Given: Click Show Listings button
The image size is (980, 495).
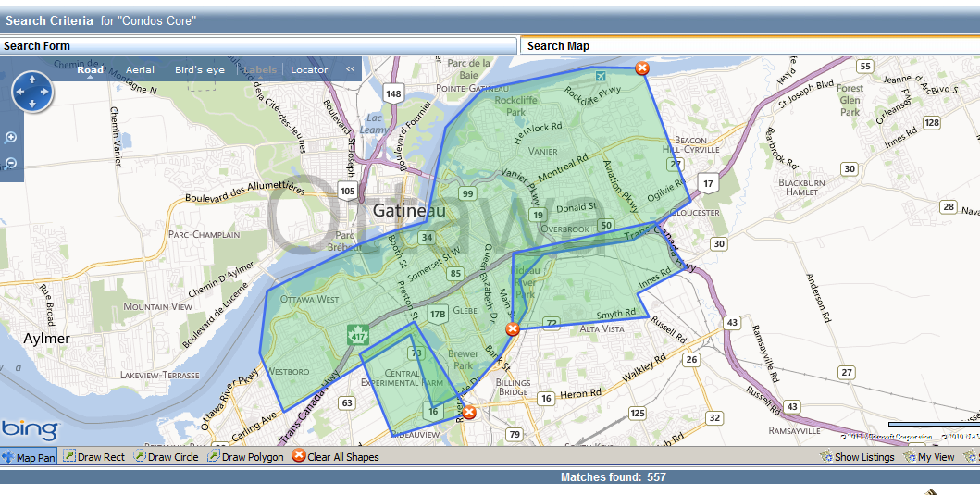Looking at the screenshot, I should pyautogui.click(x=857, y=457).
